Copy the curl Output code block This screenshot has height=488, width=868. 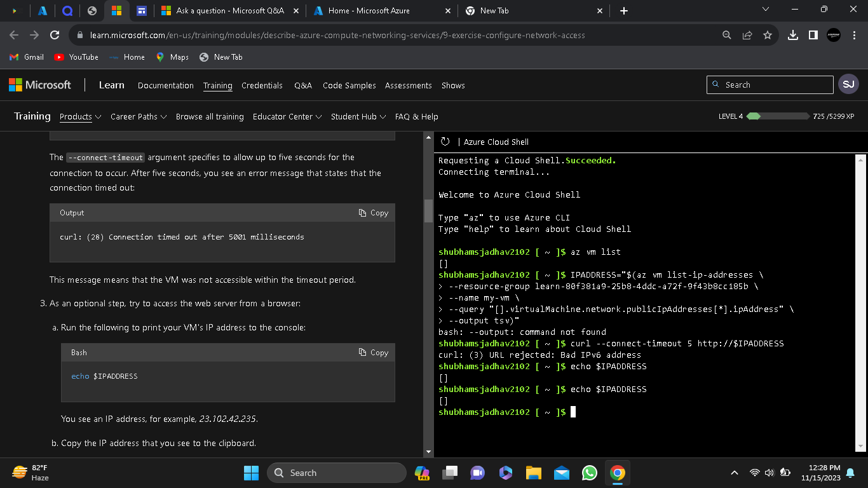pyautogui.click(x=373, y=213)
